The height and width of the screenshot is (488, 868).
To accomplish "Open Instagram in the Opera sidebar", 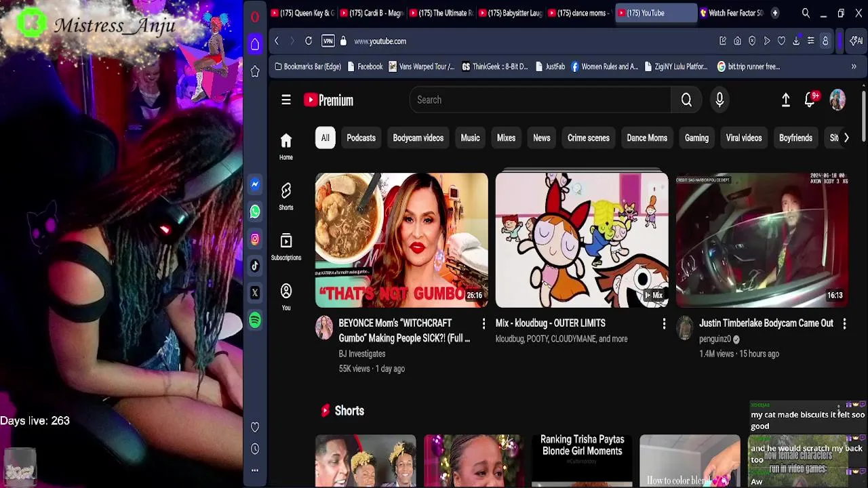I will click(255, 239).
